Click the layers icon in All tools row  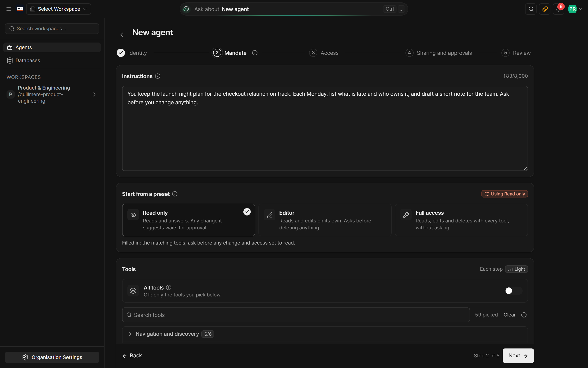(133, 291)
